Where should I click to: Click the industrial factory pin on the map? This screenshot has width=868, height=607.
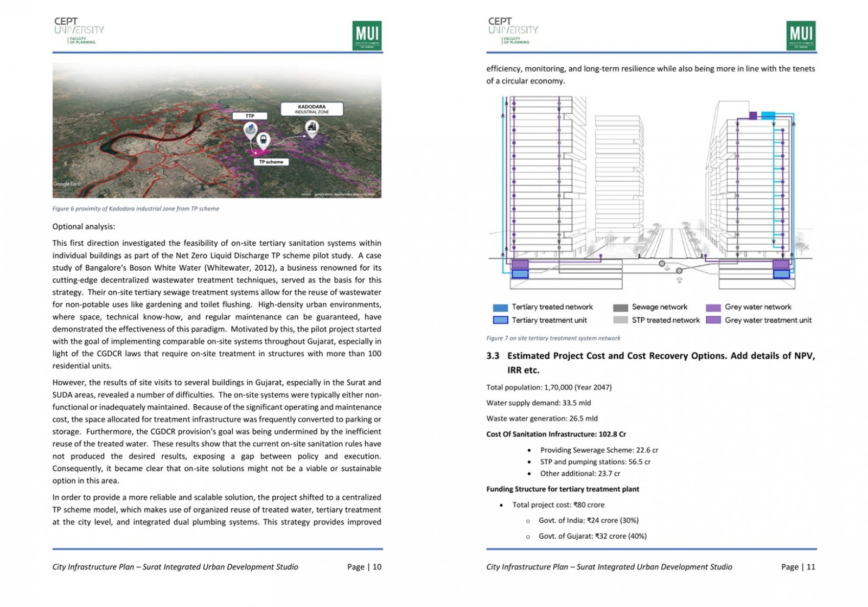tap(312, 129)
